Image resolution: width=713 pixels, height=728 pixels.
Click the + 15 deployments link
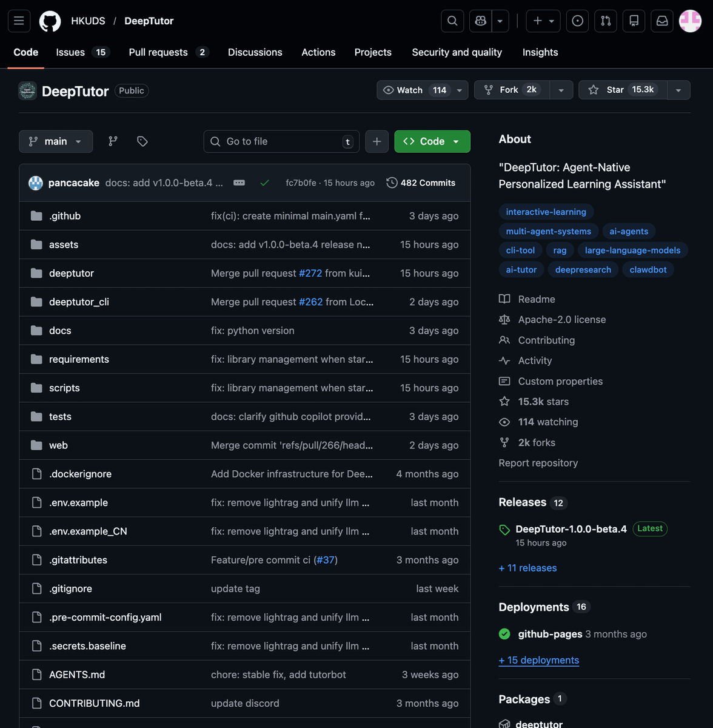tap(538, 660)
